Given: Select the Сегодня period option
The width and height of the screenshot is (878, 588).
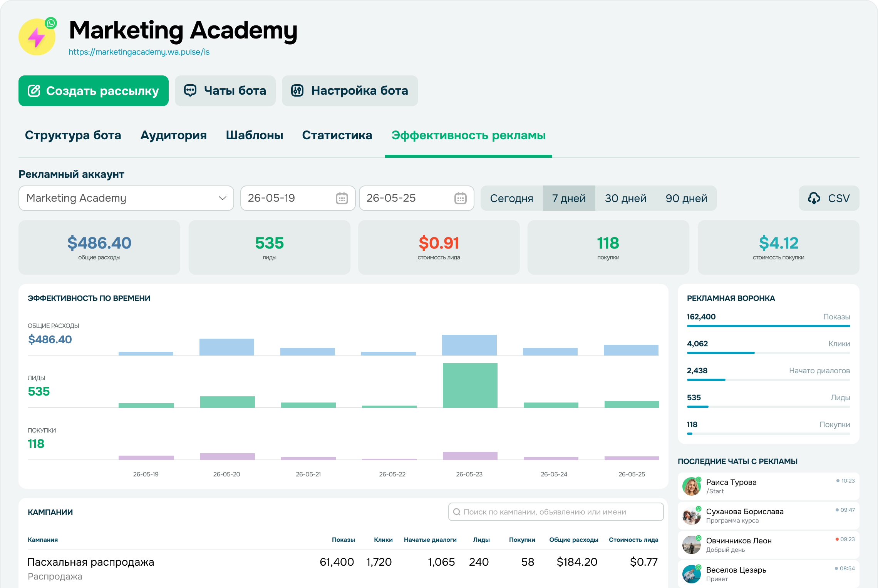Looking at the screenshot, I should (x=512, y=198).
